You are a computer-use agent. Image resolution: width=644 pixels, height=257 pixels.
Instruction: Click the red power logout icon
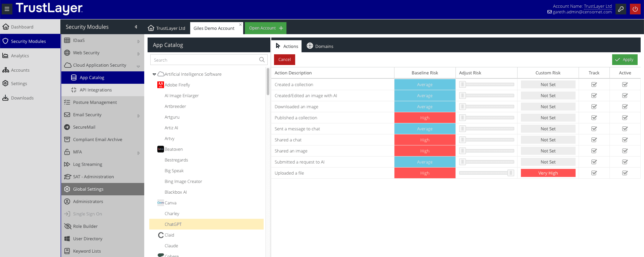[x=635, y=9]
